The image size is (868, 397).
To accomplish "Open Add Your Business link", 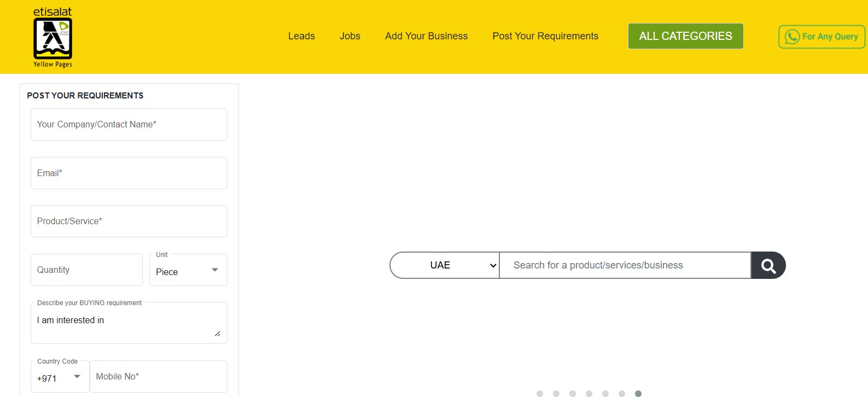I will 427,36.
